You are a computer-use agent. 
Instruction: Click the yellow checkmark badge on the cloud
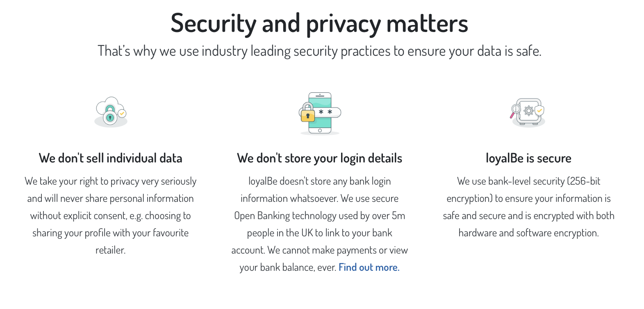point(122,113)
